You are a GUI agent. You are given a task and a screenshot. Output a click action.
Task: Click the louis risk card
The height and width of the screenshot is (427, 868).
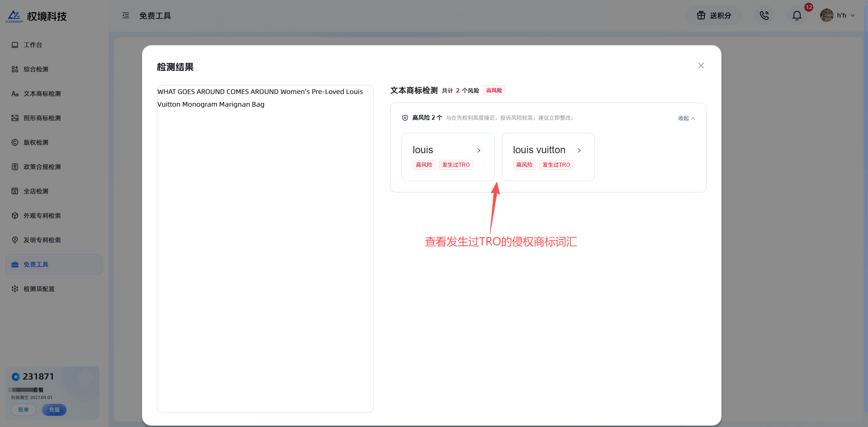point(448,157)
